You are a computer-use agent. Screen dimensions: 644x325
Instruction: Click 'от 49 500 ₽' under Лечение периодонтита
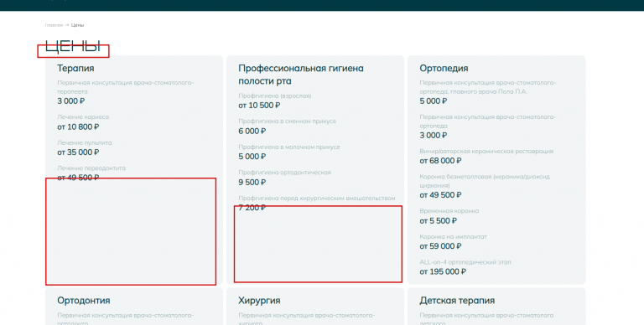(x=78, y=178)
